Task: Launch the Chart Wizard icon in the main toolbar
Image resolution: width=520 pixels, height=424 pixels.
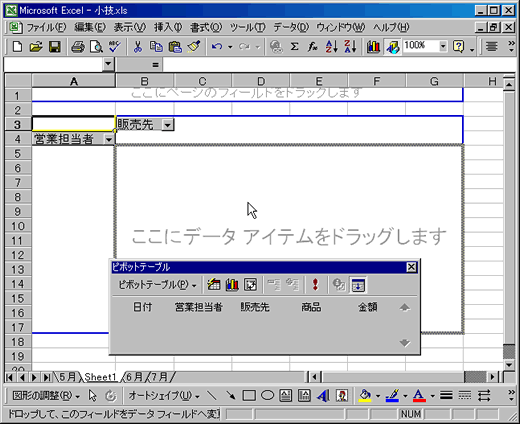Action: coord(373,47)
